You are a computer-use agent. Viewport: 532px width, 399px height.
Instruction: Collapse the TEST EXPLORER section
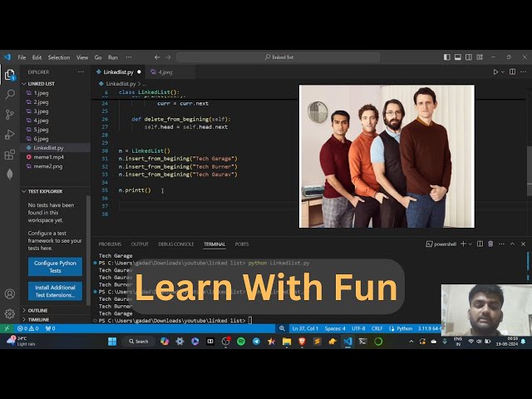coord(45,191)
